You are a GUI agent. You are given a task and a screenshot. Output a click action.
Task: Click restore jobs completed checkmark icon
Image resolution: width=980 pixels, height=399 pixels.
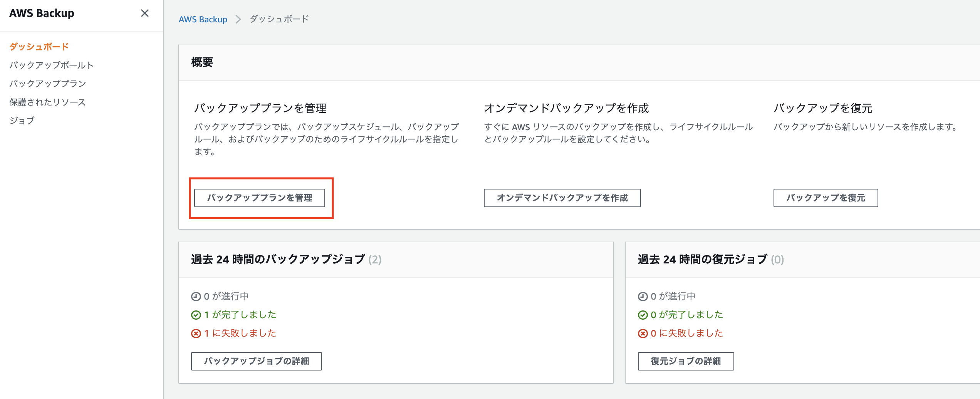tap(643, 315)
